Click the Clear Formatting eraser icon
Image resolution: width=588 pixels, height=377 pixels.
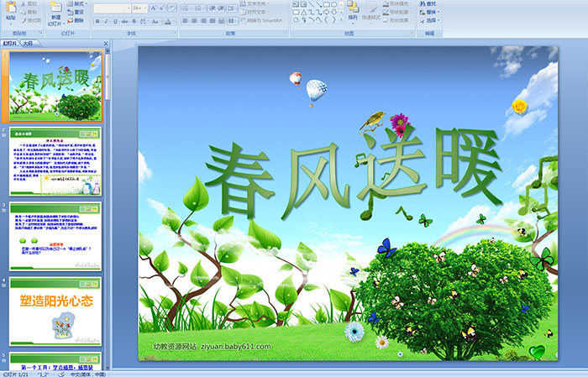[172, 8]
